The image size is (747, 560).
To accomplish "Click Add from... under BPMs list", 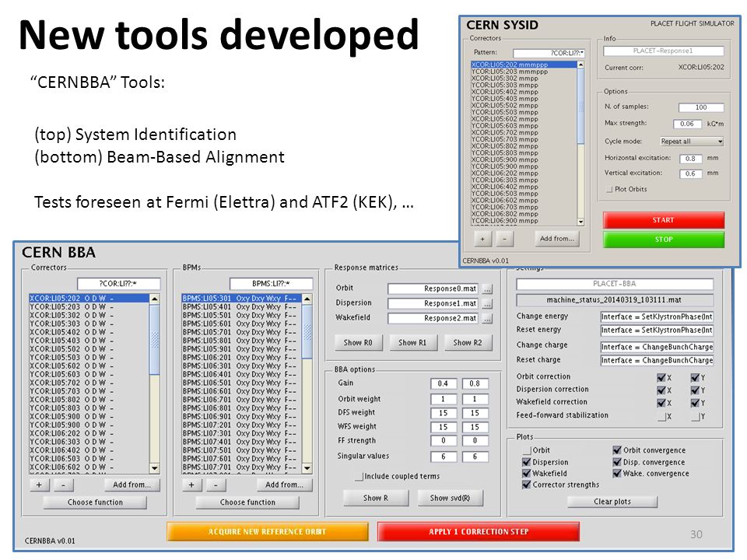I will pyautogui.click(x=285, y=485).
